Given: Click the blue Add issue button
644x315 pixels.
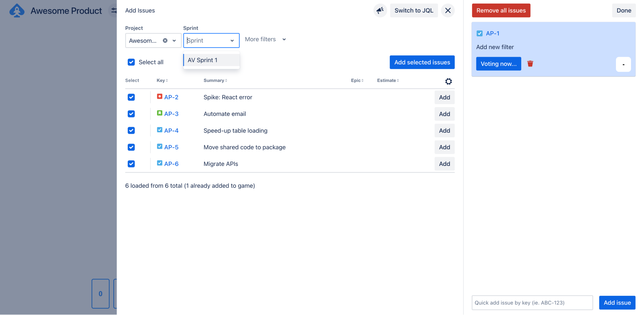Looking at the screenshot, I should click(617, 303).
